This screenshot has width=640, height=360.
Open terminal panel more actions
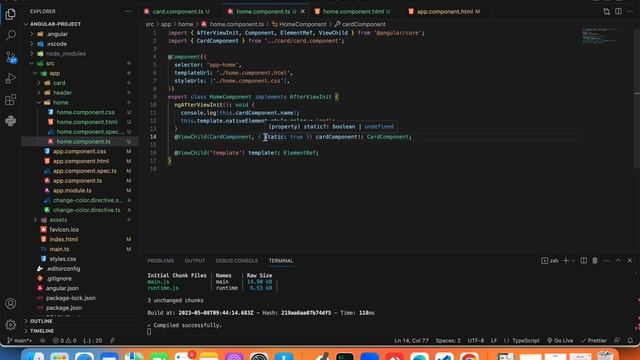[x=607, y=260]
